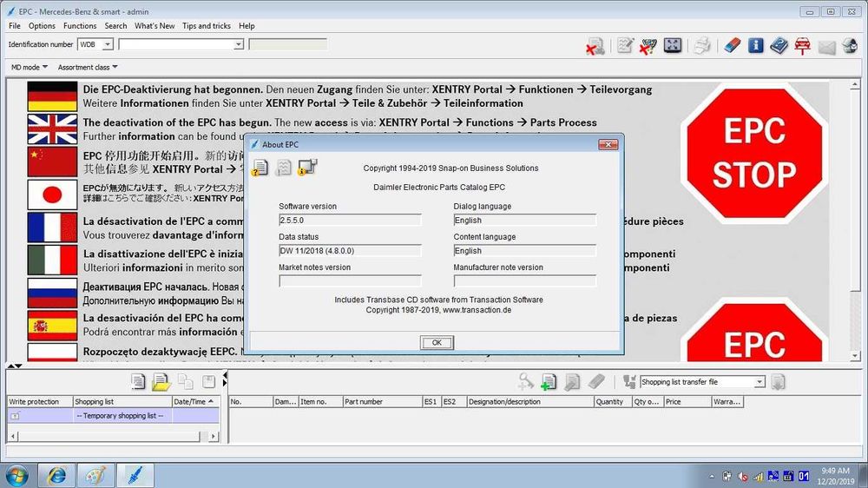This screenshot has height=488, width=868.
Task: Launch Internet Explorer from the taskbar
Action: tap(56, 475)
